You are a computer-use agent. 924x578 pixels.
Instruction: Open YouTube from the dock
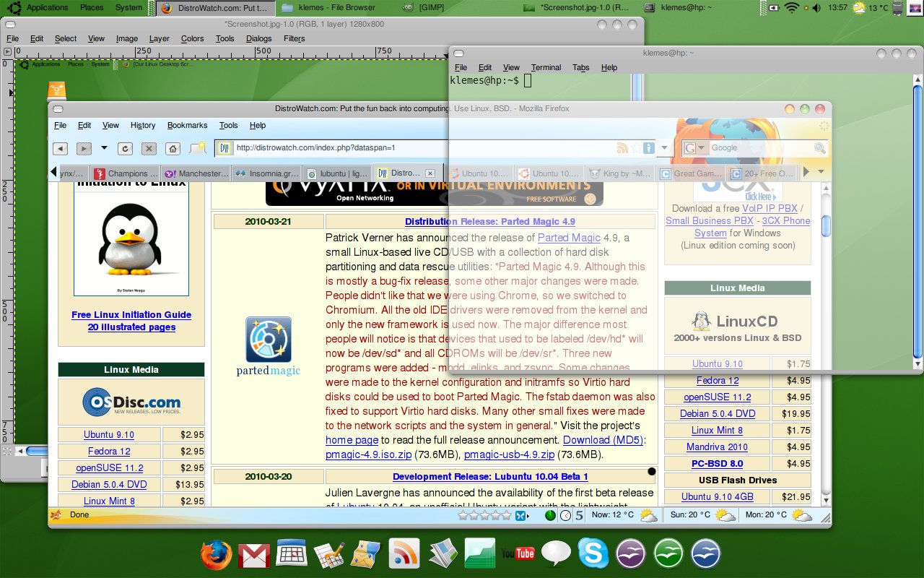[x=518, y=554]
